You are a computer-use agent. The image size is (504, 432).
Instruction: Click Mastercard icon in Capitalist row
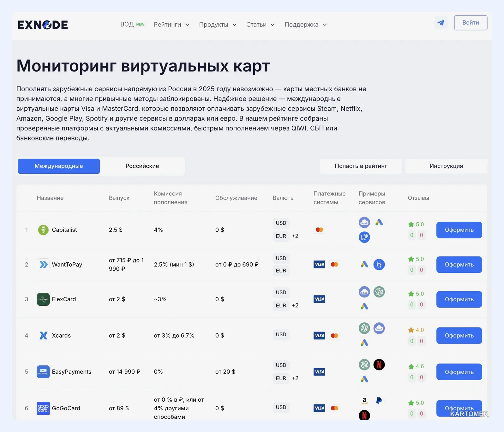(x=319, y=230)
